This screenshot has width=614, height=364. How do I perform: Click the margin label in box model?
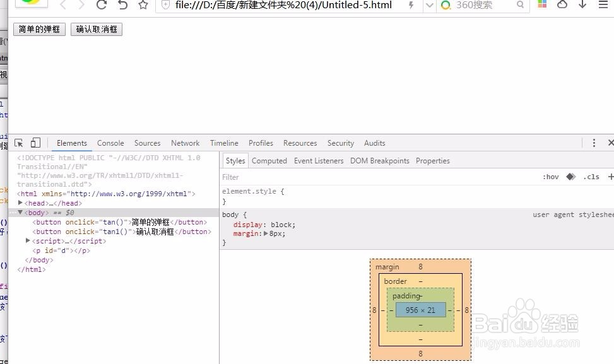(x=387, y=267)
